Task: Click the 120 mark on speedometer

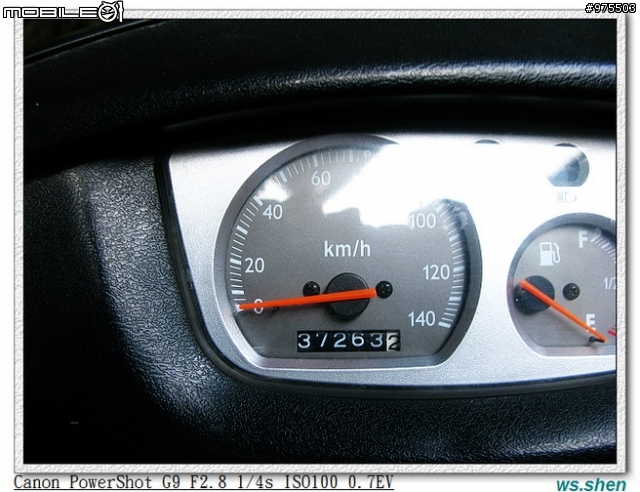Action: (x=436, y=272)
